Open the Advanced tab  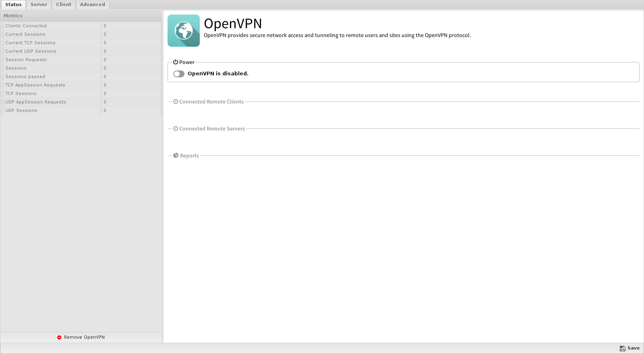(92, 4)
